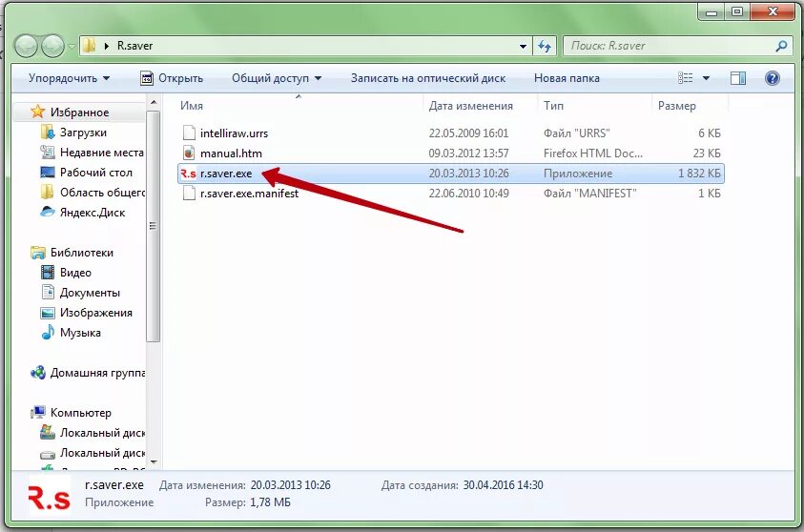Click the creation date 30.04.2016 14:30
This screenshot has height=532, width=804.
tap(503, 485)
